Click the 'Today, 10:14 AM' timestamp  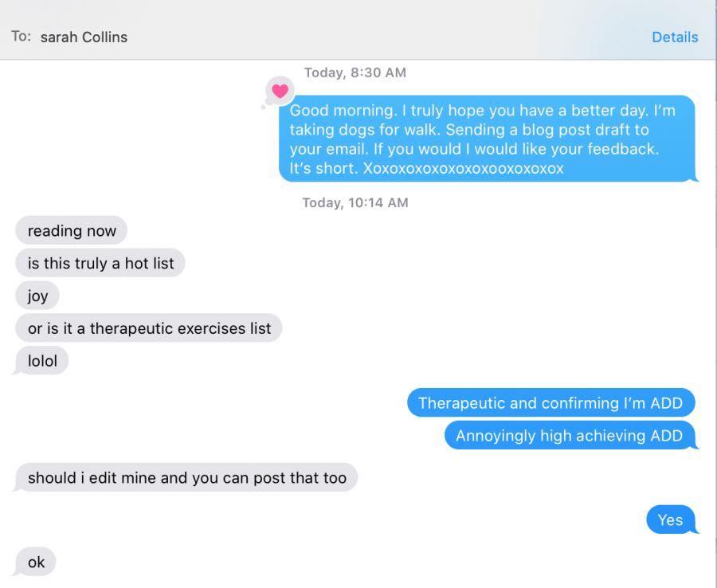355,203
